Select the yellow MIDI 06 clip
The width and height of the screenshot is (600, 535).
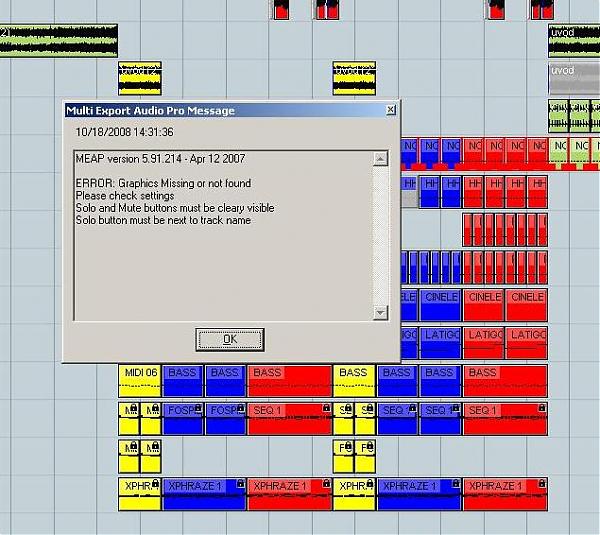tap(140, 381)
